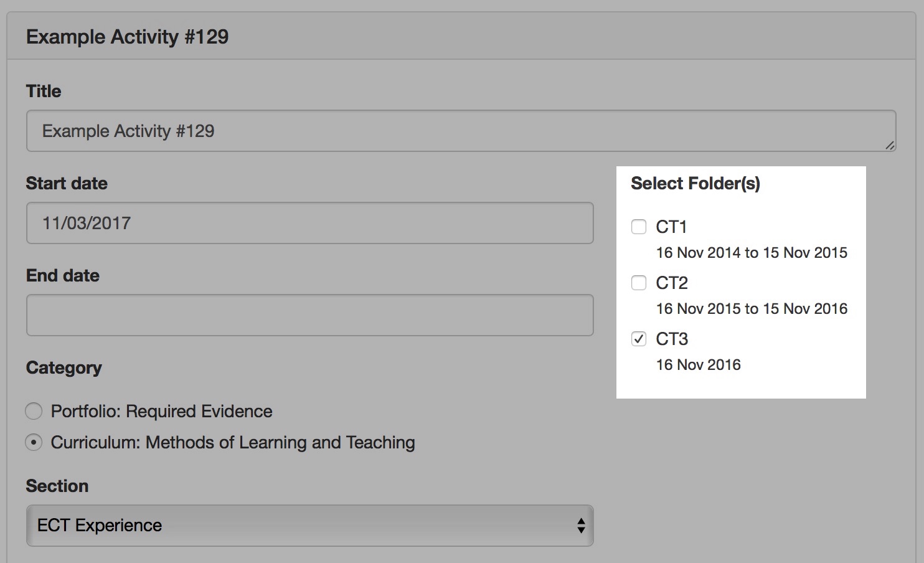Click the Title field resize handle
Image resolution: width=924 pixels, height=563 pixels.
[890, 145]
